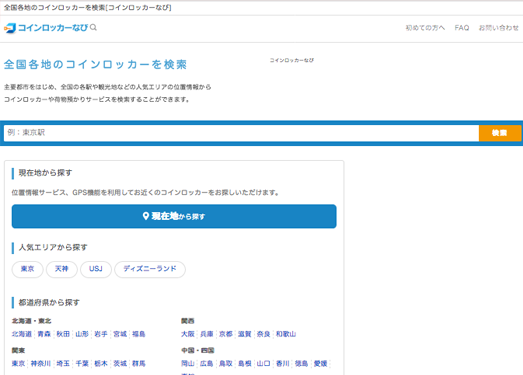Open the 埼玉 prefecture link
Image resolution: width=523 pixels, height=375 pixels.
click(x=63, y=363)
